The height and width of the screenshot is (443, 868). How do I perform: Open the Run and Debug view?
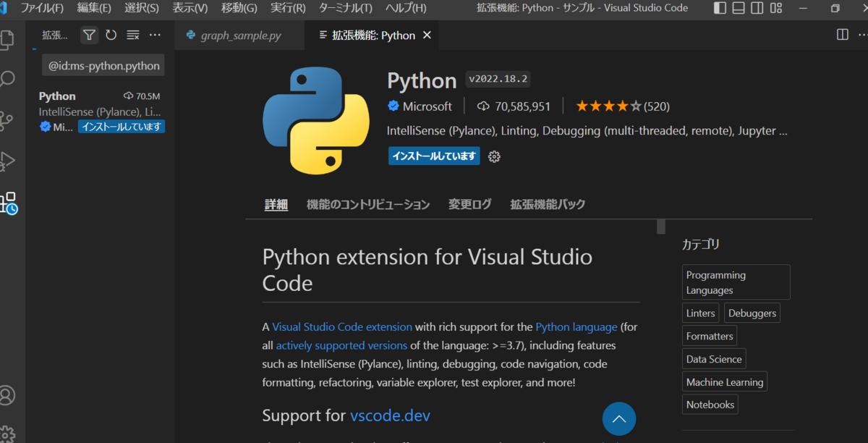tap(7, 160)
